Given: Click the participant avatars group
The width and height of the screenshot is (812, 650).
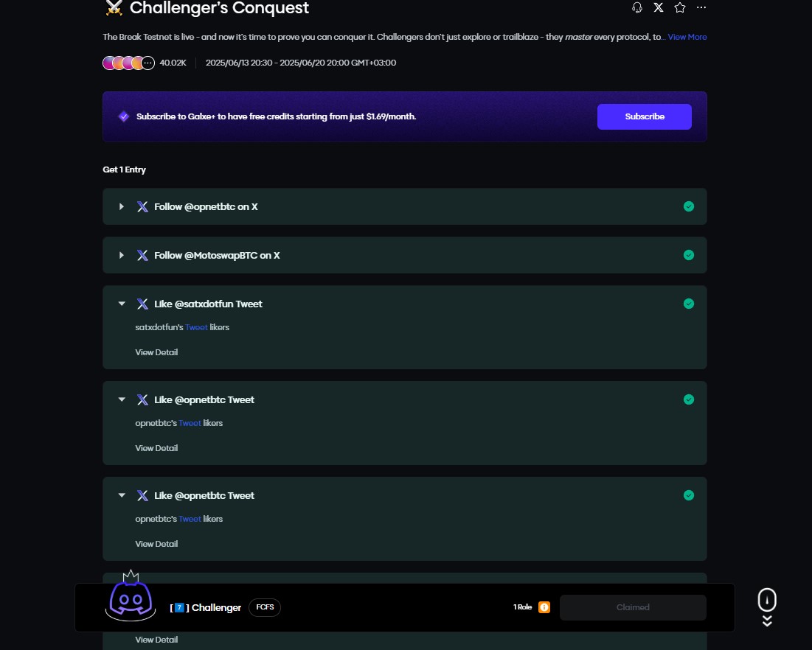Looking at the screenshot, I should [128, 63].
